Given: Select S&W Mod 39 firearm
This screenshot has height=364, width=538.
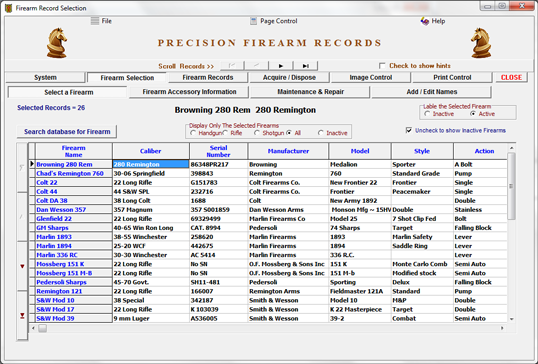Looking at the screenshot, I should (73, 318).
